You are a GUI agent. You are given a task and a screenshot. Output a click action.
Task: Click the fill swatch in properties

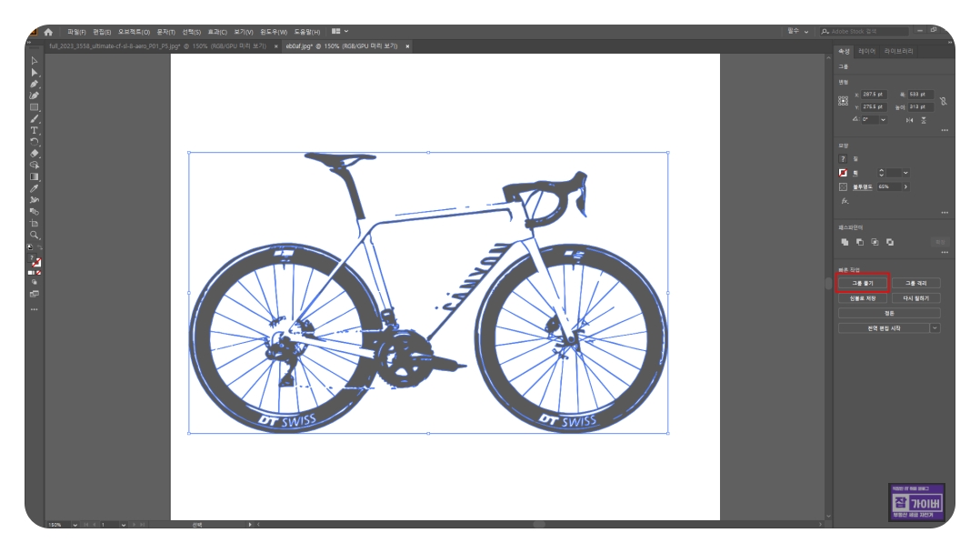[843, 159]
